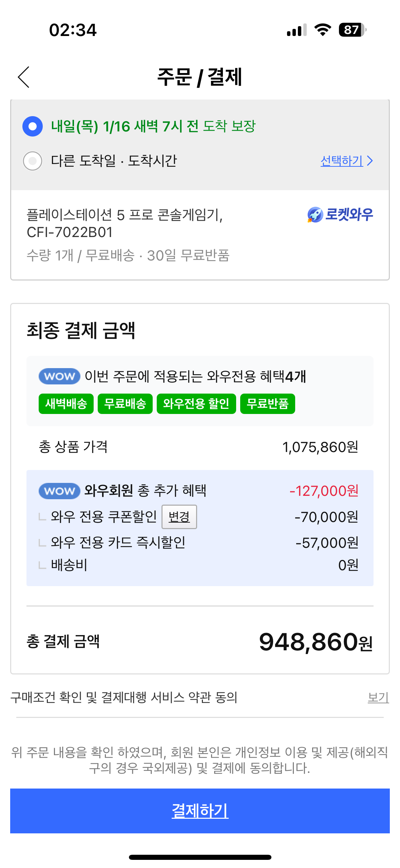Select 내일(목) 1/16 새벽 7시 arrival option
The width and height of the screenshot is (400, 868).
[x=33, y=126]
